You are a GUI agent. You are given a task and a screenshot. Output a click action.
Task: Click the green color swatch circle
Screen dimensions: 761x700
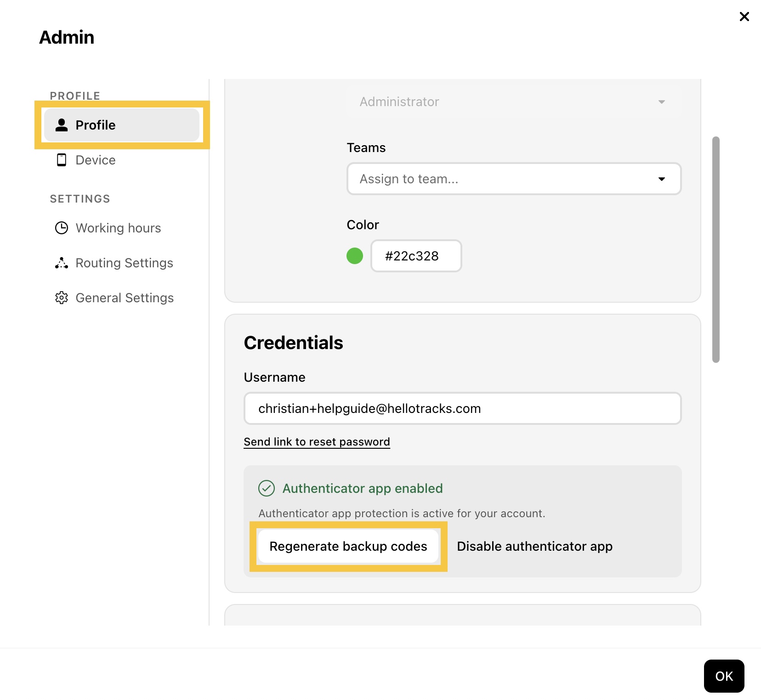click(x=355, y=256)
